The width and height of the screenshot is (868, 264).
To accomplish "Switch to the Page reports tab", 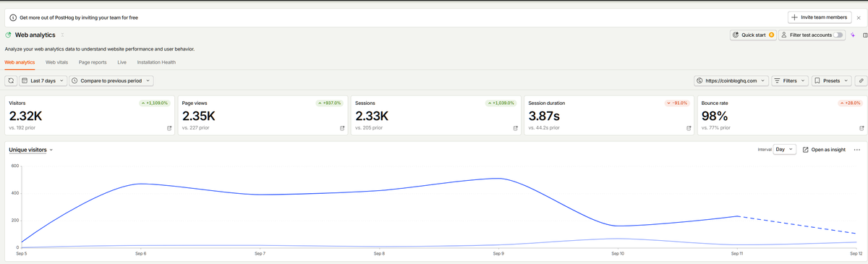I will (x=93, y=62).
